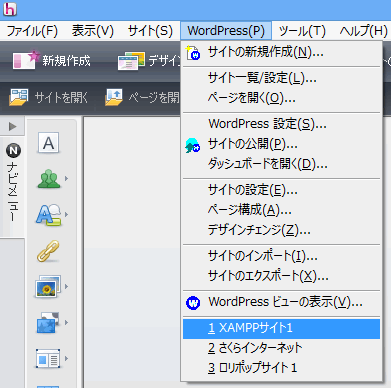The width and height of the screenshot is (391, 388).
Task: Select サイト一覧/設定(L) from menu
Action: pos(281,78)
